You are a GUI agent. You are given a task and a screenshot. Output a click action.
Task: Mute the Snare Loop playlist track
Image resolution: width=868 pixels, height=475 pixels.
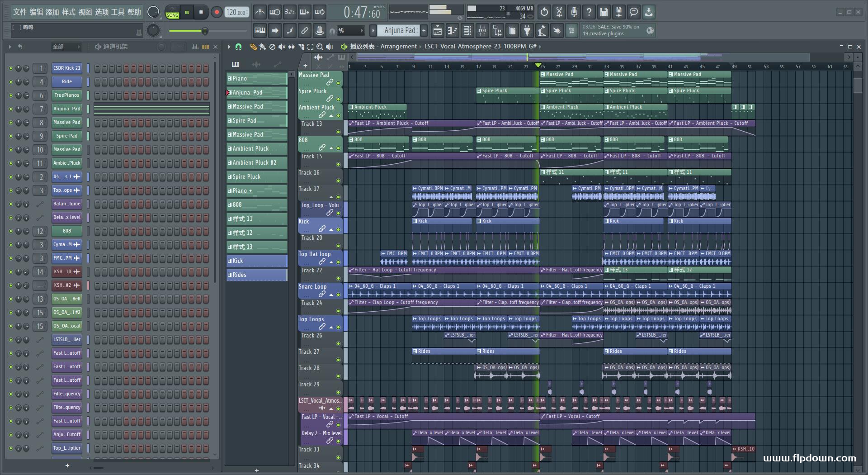tap(338, 295)
